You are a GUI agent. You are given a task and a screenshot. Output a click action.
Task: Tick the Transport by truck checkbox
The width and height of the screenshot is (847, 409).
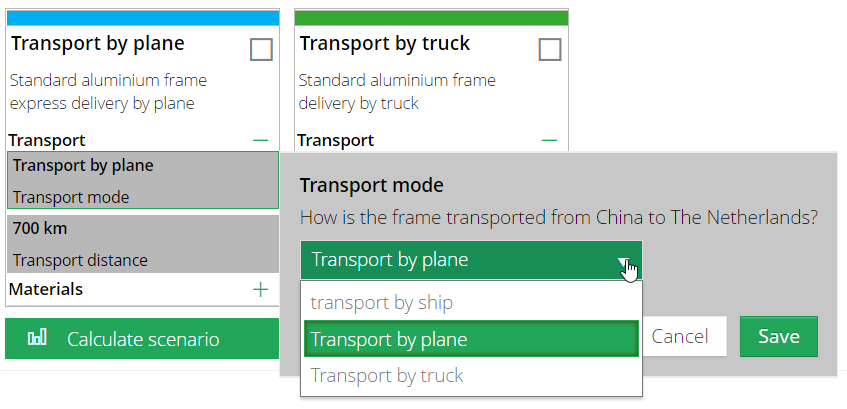pyautogui.click(x=549, y=49)
